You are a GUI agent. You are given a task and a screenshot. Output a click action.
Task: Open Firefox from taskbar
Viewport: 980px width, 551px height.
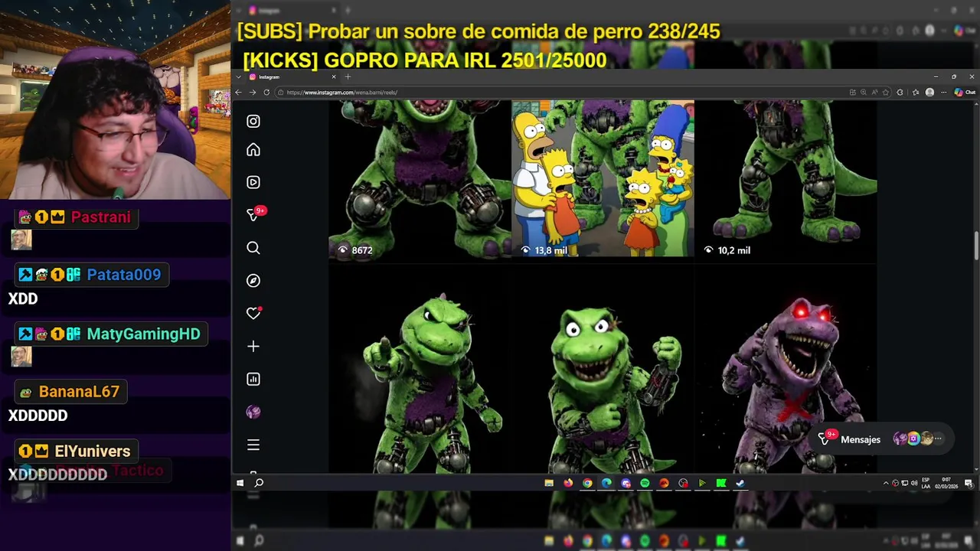tap(568, 483)
